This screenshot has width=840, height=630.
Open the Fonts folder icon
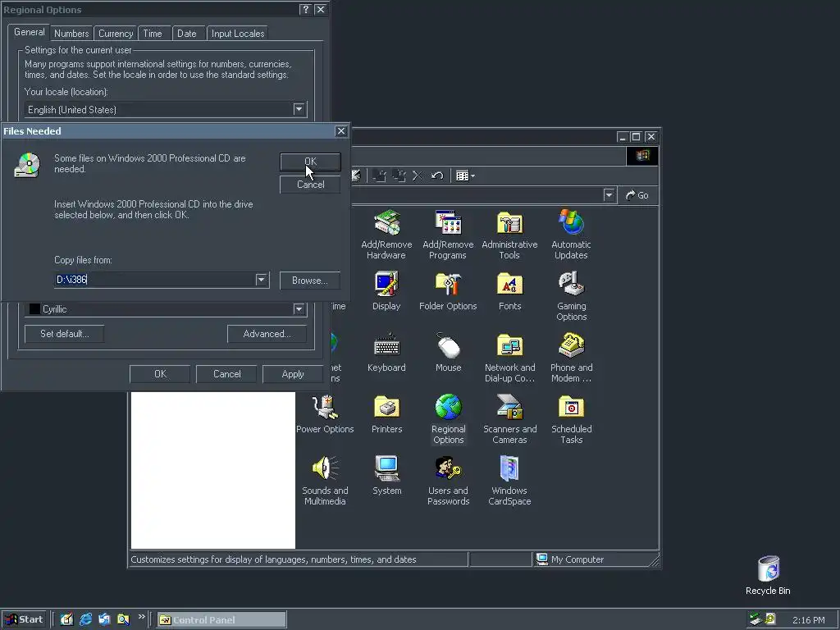(x=509, y=291)
